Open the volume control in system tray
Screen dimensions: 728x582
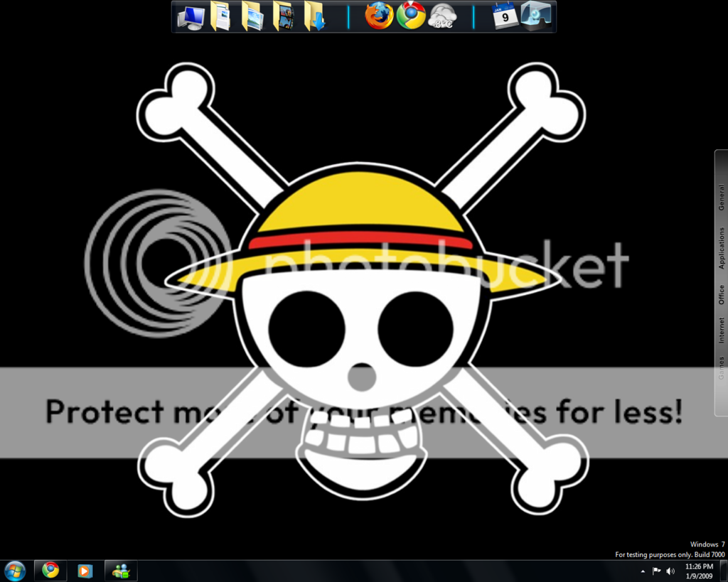pos(670,571)
